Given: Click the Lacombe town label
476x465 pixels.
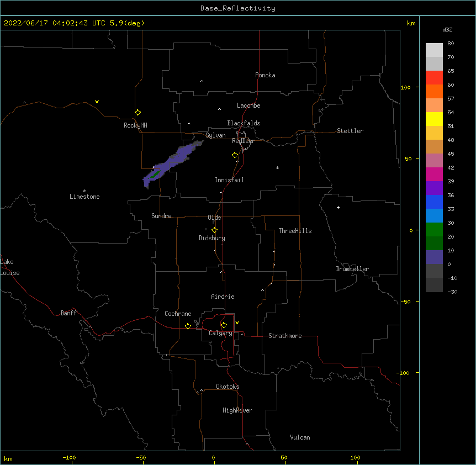Looking at the screenshot, I should (x=248, y=105).
